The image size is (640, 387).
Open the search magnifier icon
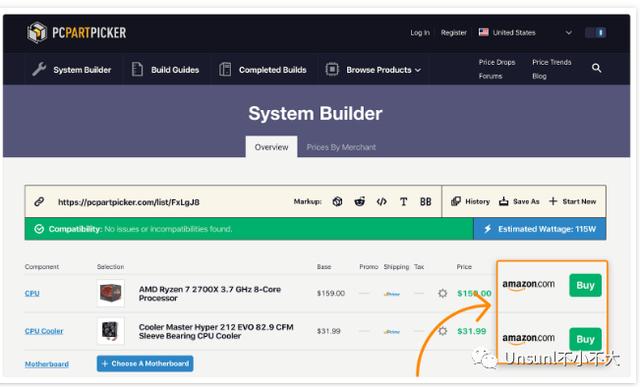click(x=596, y=68)
